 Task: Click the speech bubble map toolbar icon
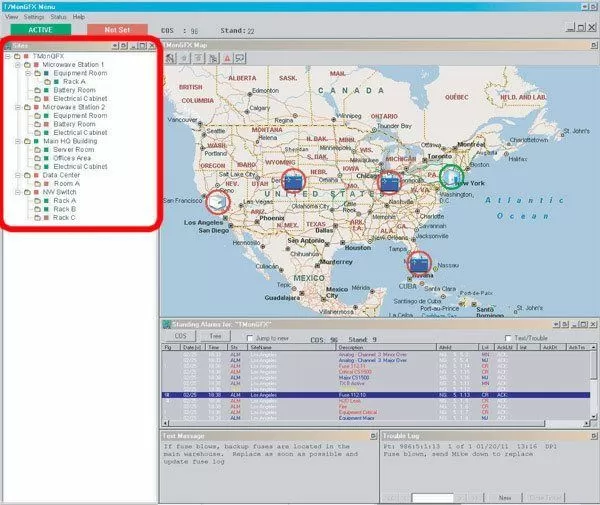pyautogui.click(x=240, y=58)
